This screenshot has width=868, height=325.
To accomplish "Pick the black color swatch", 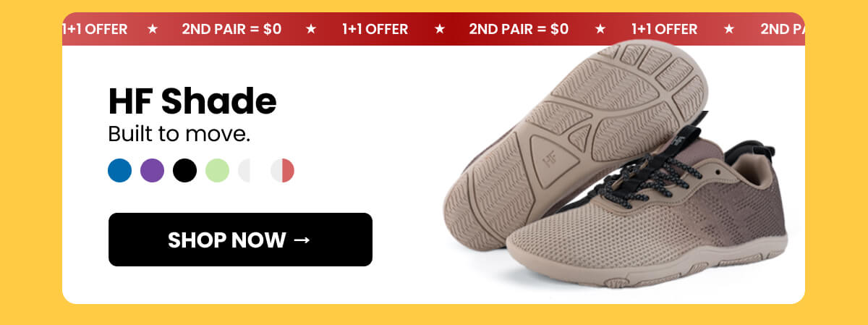I will [x=184, y=171].
